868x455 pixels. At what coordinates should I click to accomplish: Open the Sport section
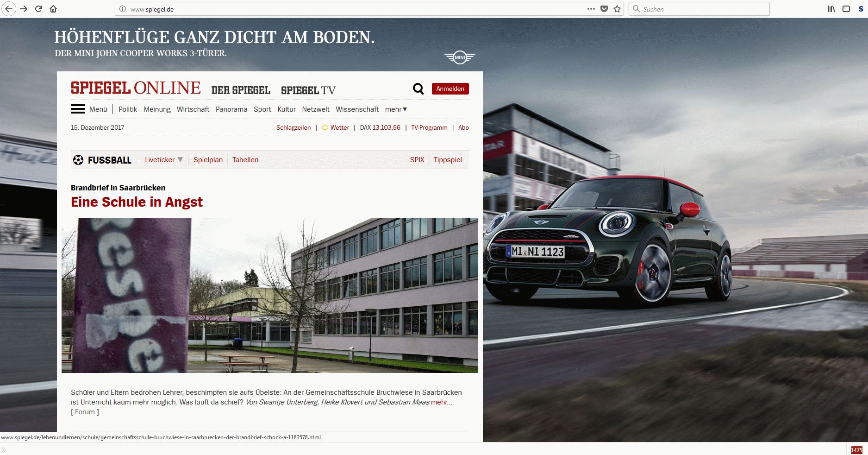[262, 109]
